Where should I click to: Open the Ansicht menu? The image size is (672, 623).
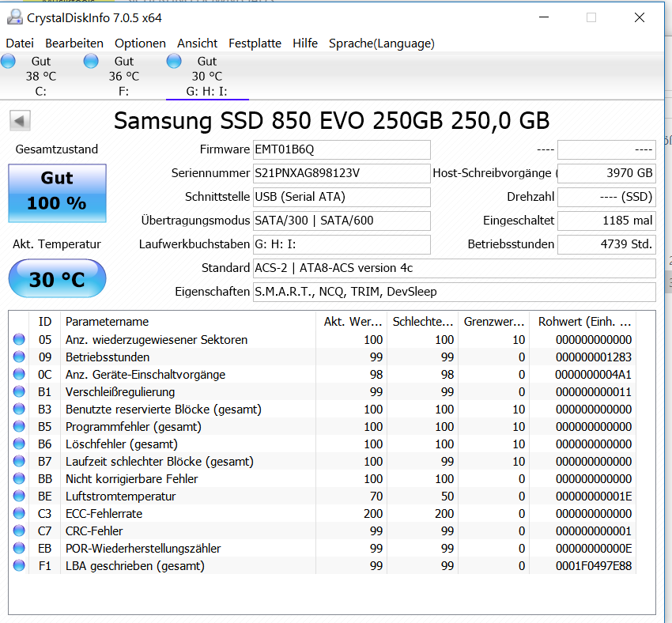(x=197, y=43)
